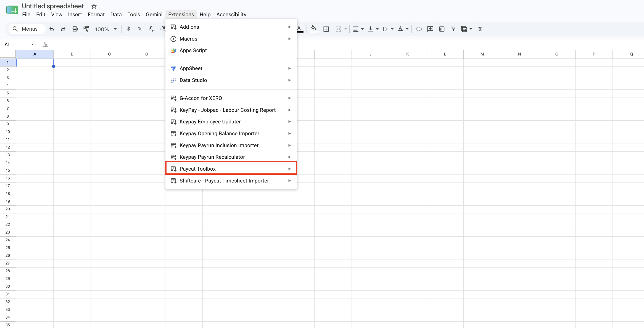The height and width of the screenshot is (328, 644).
Task: Search the menus via the Menus box
Action: [27, 29]
